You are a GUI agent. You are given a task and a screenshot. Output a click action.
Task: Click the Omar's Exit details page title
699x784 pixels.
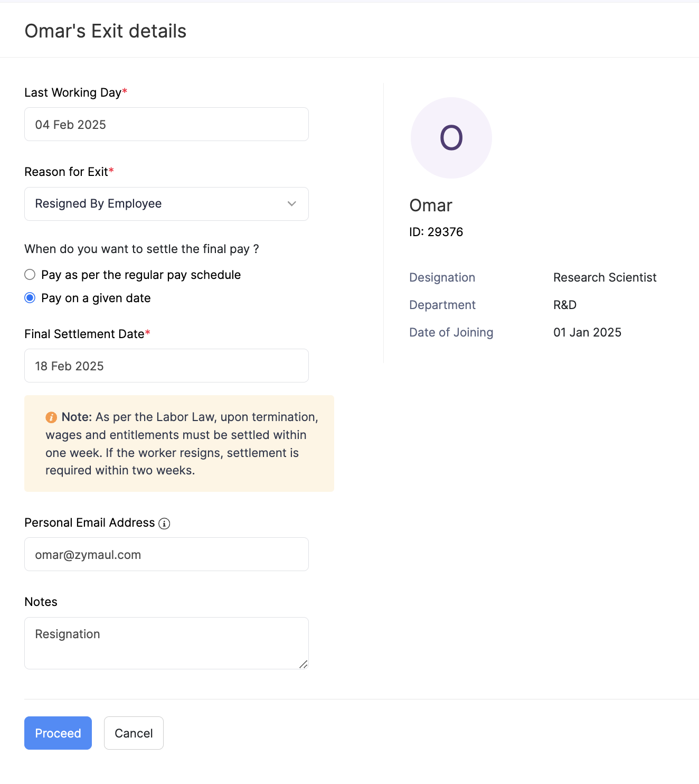(x=106, y=31)
